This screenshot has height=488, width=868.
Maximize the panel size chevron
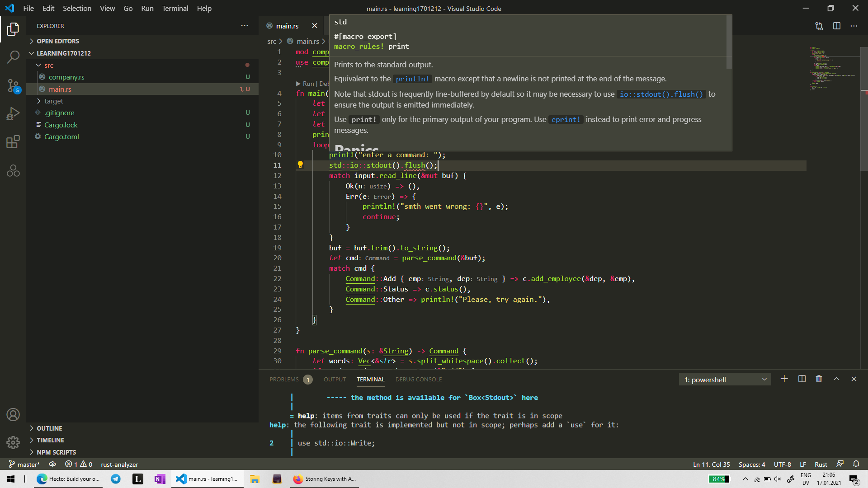click(x=836, y=379)
